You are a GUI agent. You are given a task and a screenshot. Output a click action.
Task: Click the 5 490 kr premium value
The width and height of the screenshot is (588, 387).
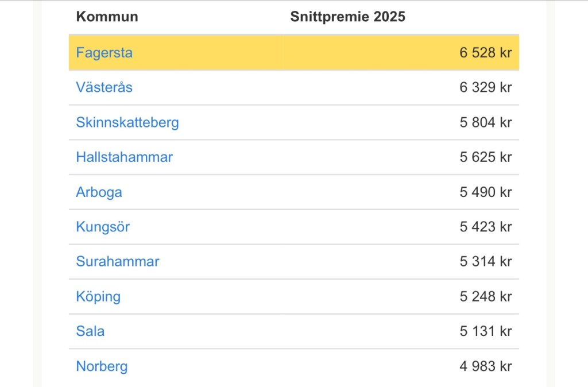coord(485,192)
